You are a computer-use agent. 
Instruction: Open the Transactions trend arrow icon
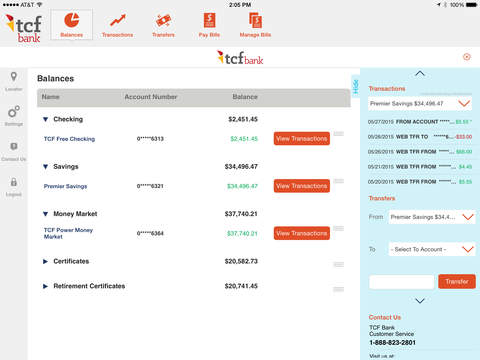118,20
